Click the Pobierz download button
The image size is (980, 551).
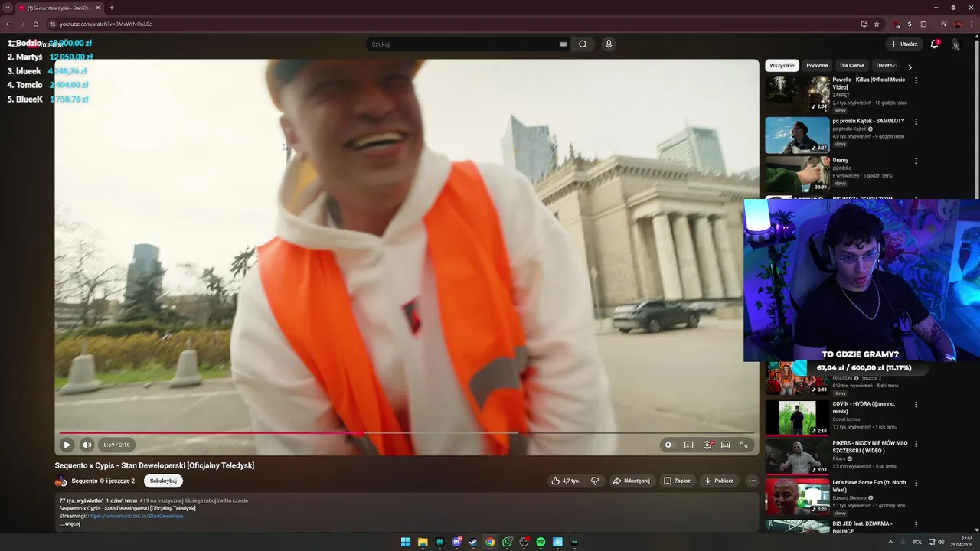(x=719, y=481)
